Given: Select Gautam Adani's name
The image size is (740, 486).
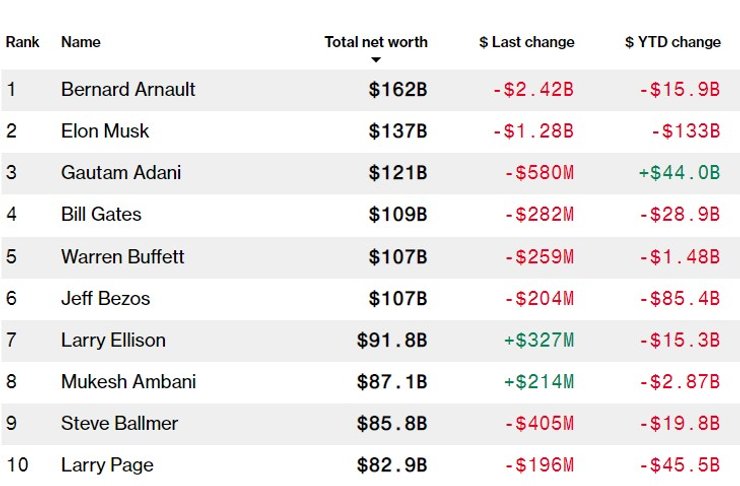Looking at the screenshot, I should (121, 172).
